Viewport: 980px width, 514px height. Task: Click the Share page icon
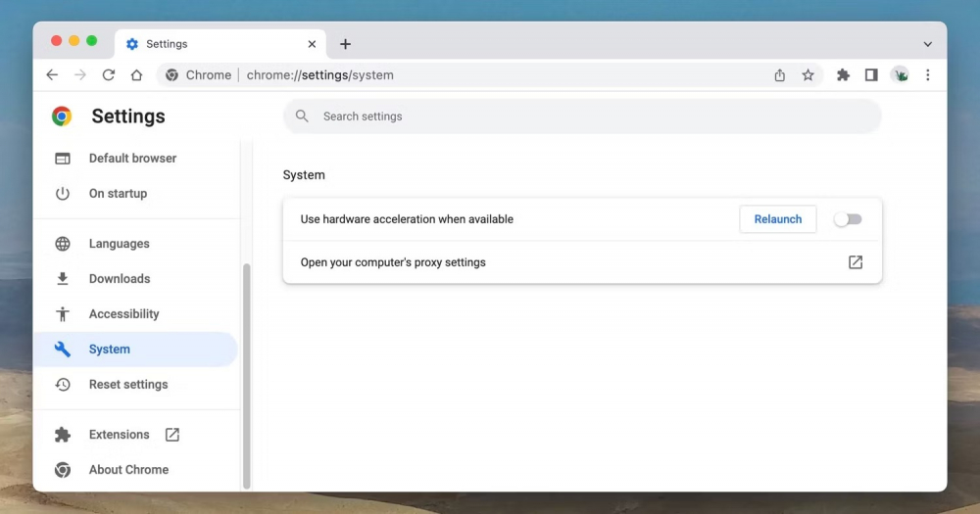tap(780, 75)
